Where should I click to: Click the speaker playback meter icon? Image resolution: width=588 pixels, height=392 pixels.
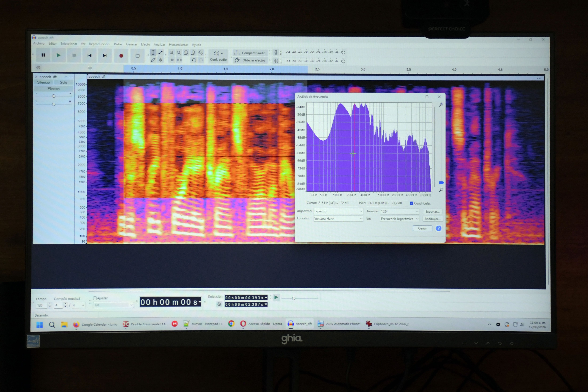[276, 61]
